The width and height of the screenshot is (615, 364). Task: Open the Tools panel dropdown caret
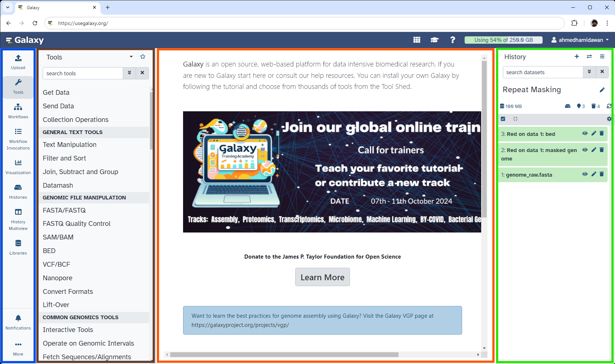[x=131, y=57]
